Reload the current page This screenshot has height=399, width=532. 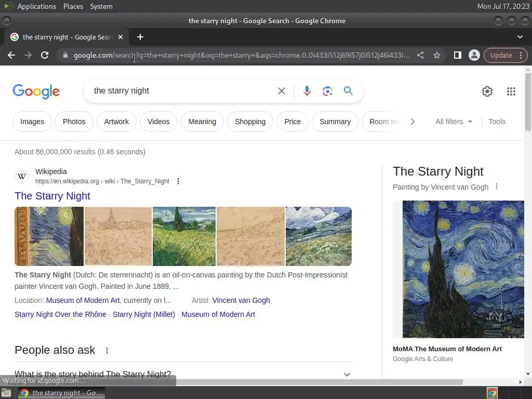pyautogui.click(x=45, y=55)
